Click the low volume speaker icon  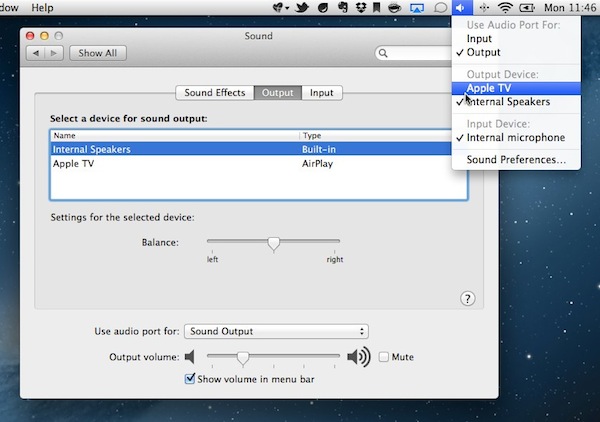(190, 357)
